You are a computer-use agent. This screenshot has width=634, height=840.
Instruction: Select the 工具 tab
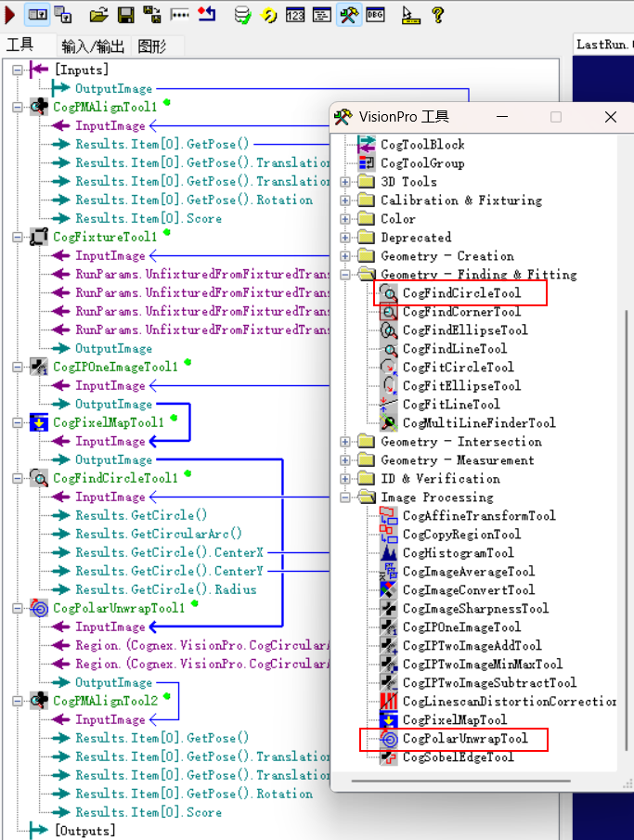[20, 45]
